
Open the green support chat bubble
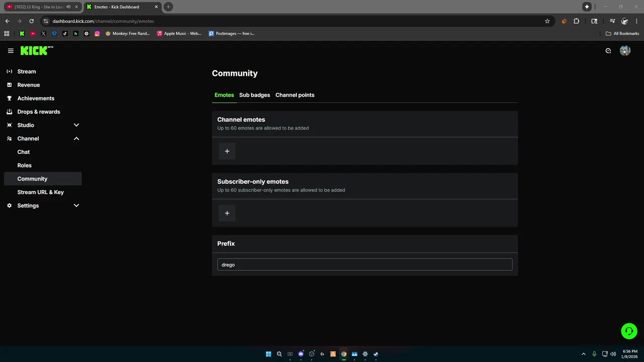[629, 331]
